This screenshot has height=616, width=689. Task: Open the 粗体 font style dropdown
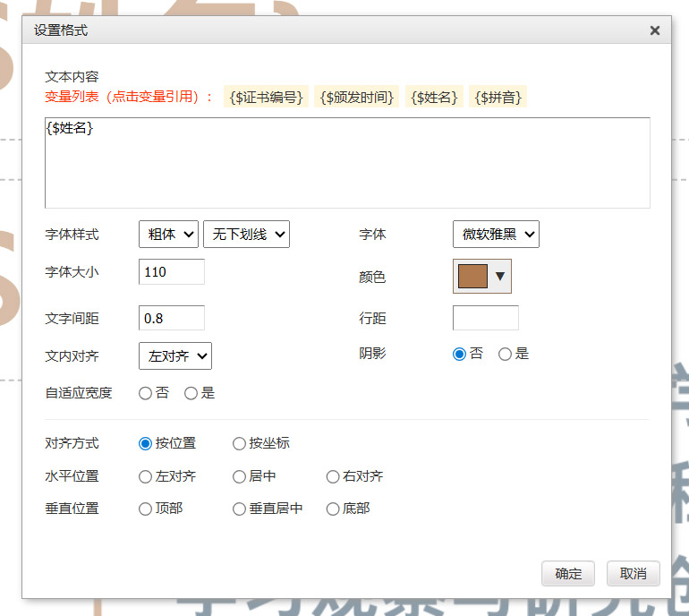[x=169, y=235]
